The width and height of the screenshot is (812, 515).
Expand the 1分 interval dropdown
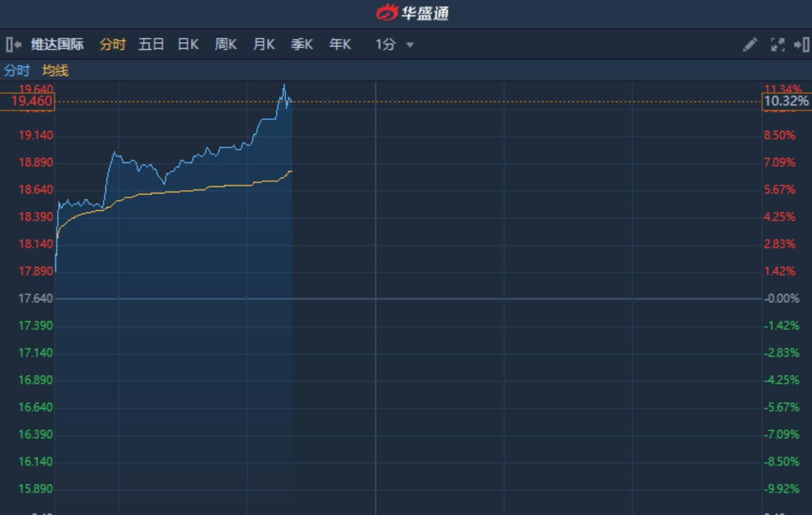(409, 45)
